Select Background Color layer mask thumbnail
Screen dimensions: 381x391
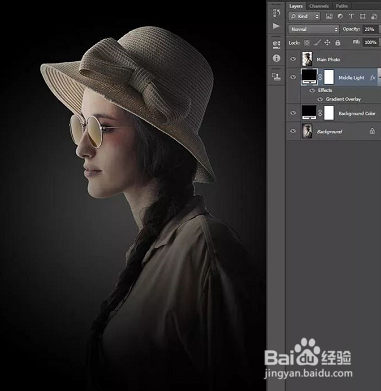(x=329, y=113)
